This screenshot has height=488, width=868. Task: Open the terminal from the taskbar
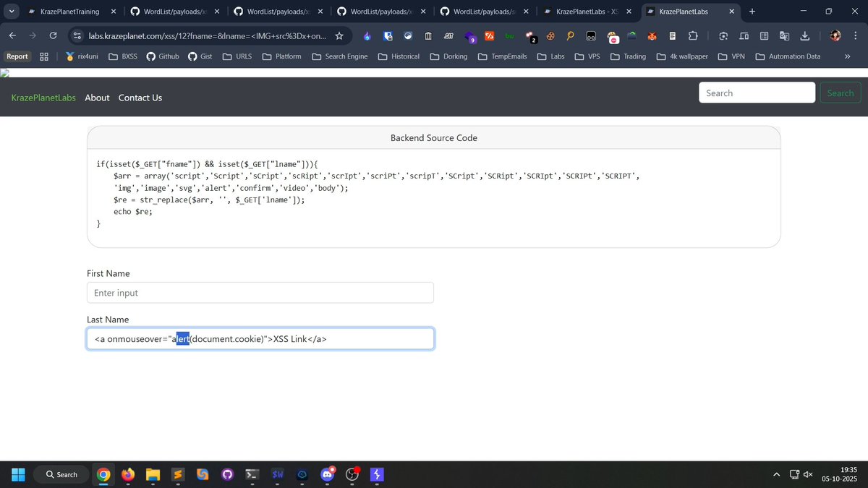pyautogui.click(x=252, y=474)
